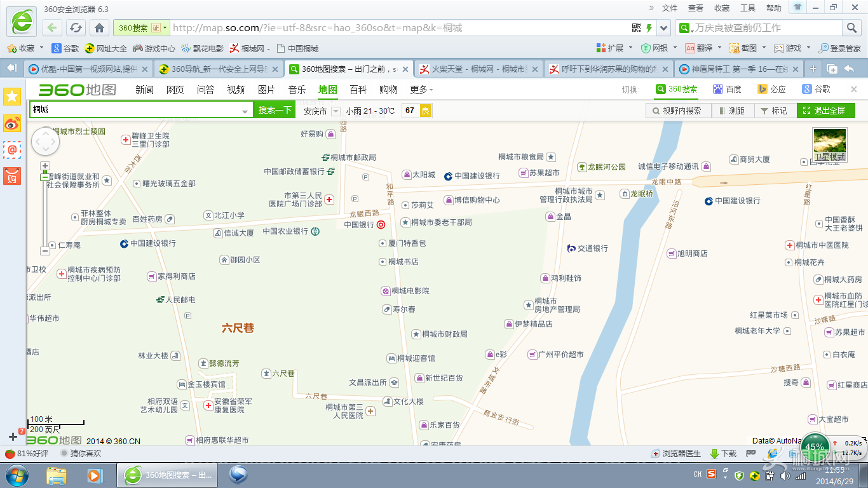Click the 45% memory accelerator ball
The height and width of the screenshot is (488, 868).
coord(815,447)
